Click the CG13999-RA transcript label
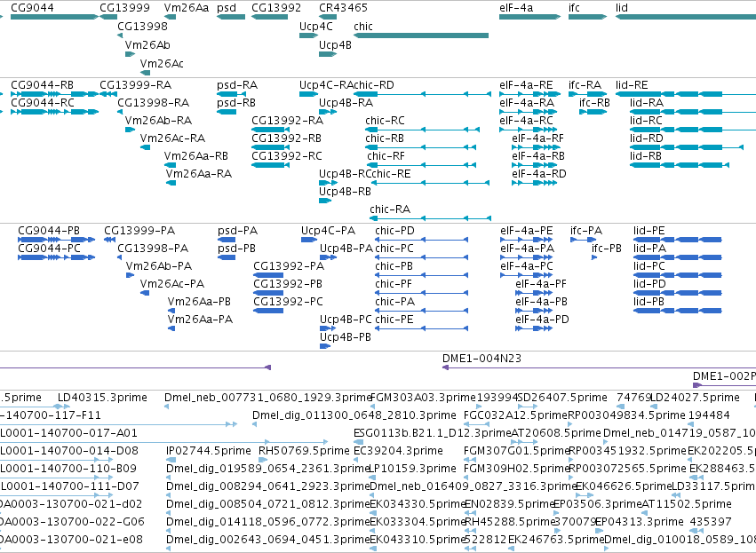Viewport: 756px width, 553px height. 136,85
